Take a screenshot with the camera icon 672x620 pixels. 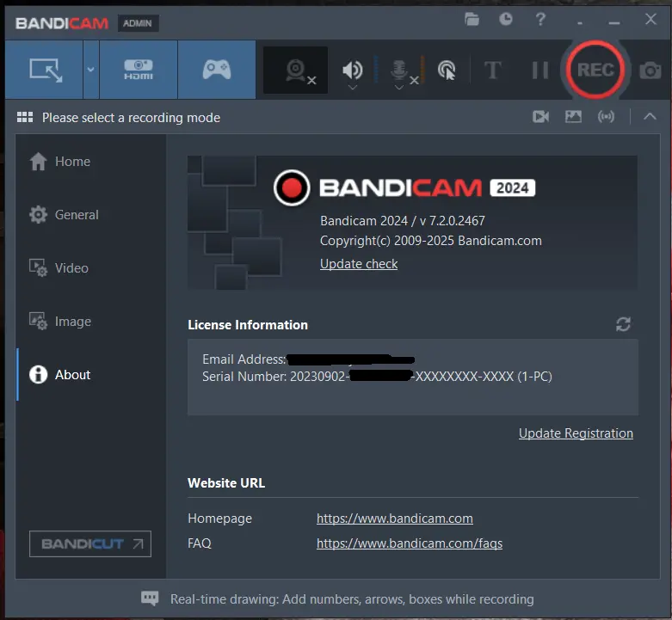coord(650,71)
